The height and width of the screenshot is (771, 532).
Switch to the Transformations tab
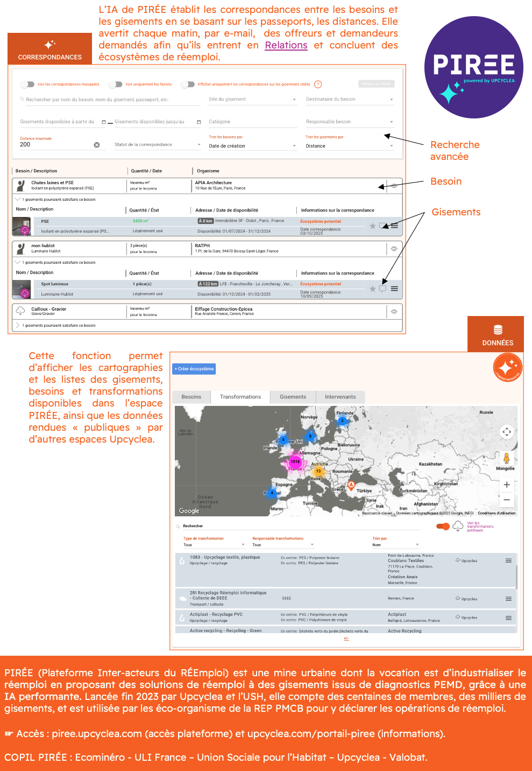tap(240, 397)
